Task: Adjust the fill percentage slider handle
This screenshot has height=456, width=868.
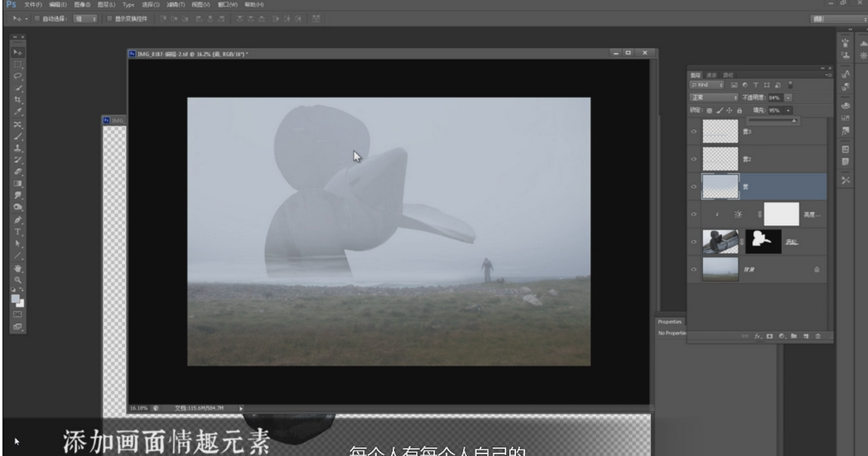Action: click(x=793, y=121)
